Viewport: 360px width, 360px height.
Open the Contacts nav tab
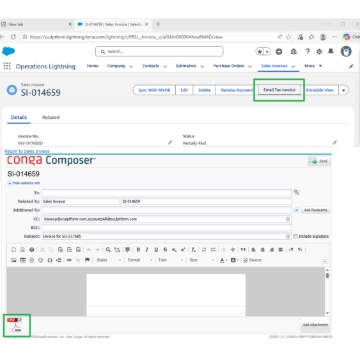tap(151, 66)
